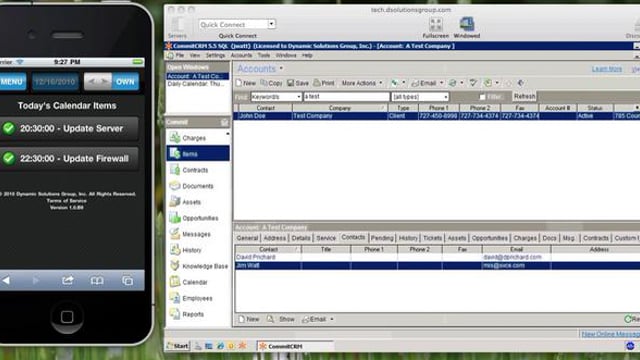Click the Refresh button

[524, 96]
